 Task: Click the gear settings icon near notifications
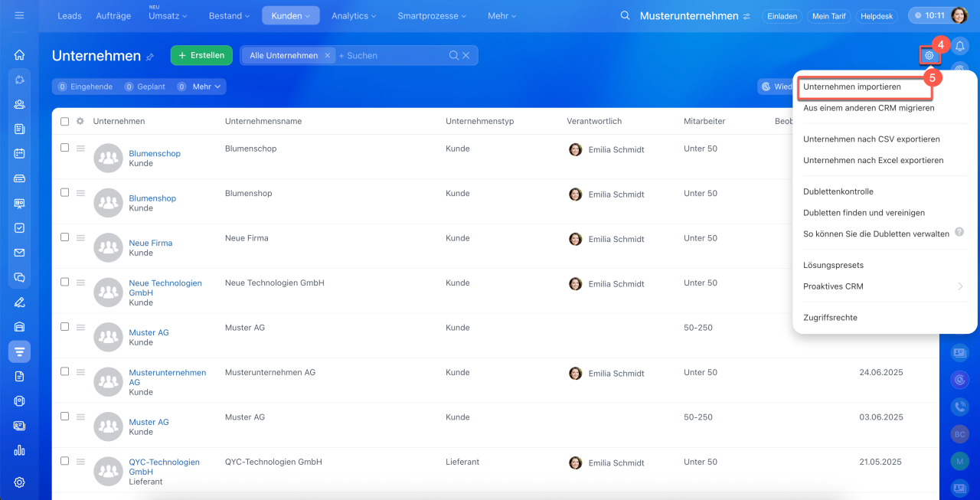pos(929,55)
